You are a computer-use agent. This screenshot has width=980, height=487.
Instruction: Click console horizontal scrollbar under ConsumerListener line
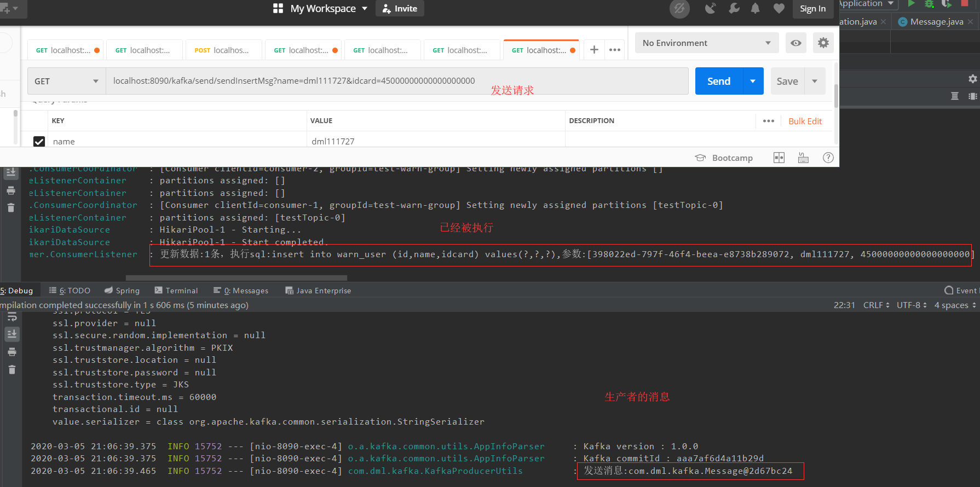(x=237, y=278)
